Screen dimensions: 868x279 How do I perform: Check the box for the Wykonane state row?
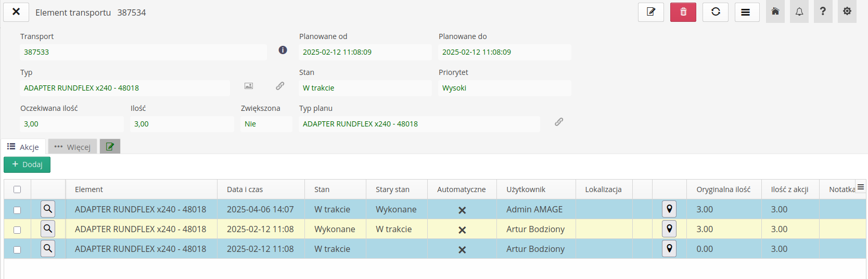pos(17,230)
